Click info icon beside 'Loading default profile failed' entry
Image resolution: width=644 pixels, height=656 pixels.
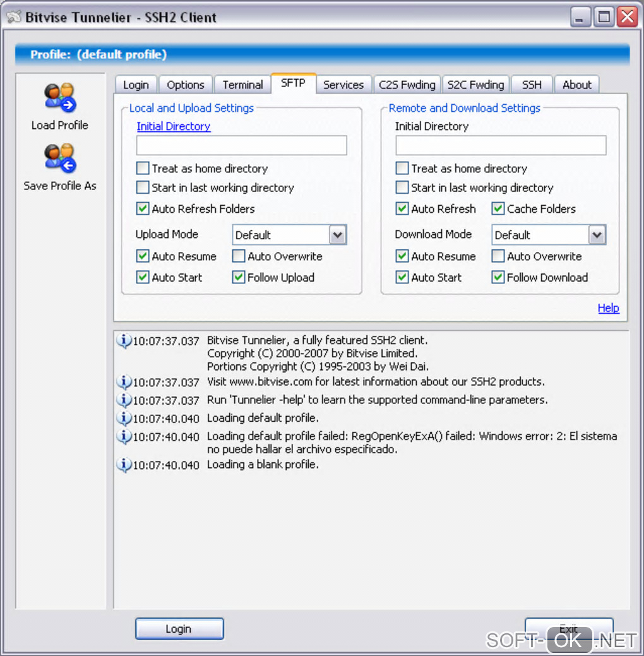[x=124, y=436]
